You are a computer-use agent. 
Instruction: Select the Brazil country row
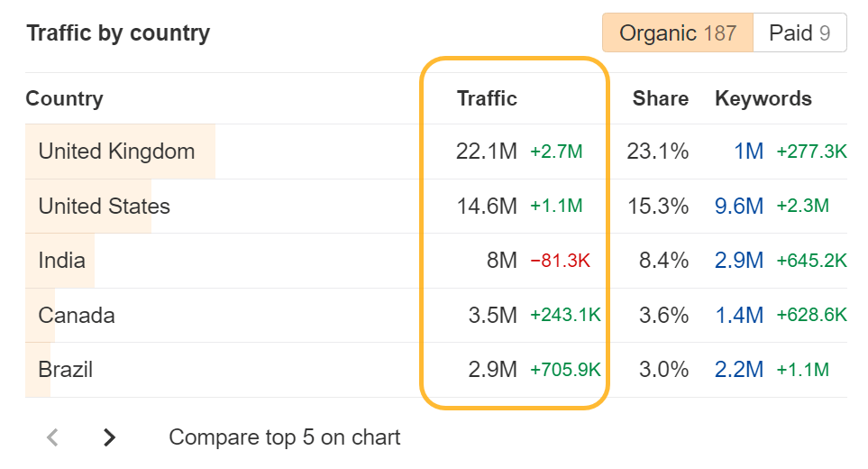click(65, 370)
